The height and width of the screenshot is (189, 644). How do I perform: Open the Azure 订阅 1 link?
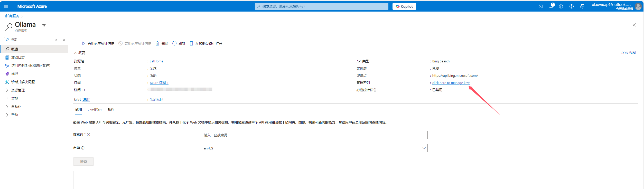click(159, 83)
